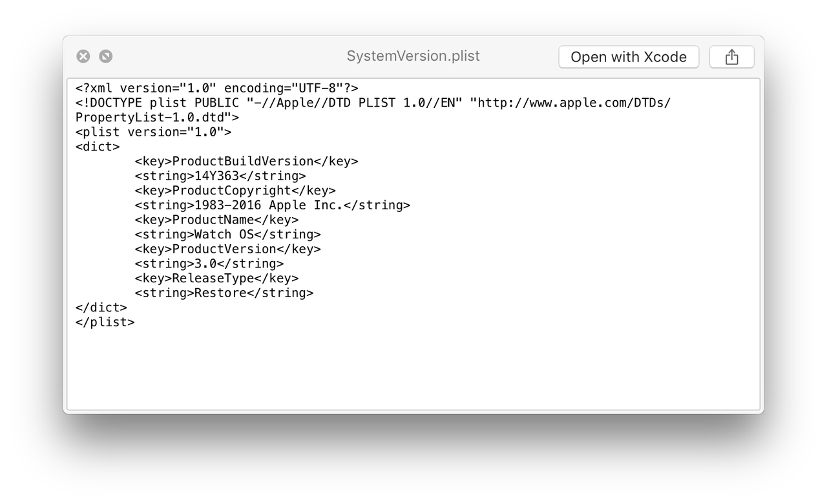Viewport: 827px width, 504px height.
Task: Close the Quick Look preview window
Action: [x=83, y=56]
